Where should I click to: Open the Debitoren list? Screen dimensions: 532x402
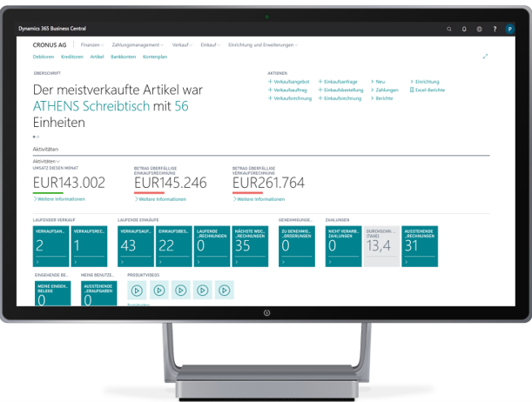point(44,57)
